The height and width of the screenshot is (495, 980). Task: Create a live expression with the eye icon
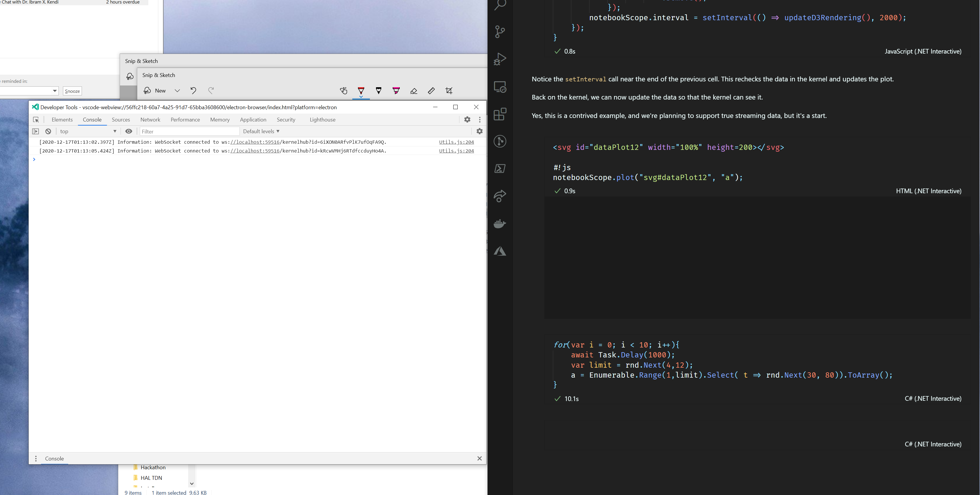tap(128, 131)
